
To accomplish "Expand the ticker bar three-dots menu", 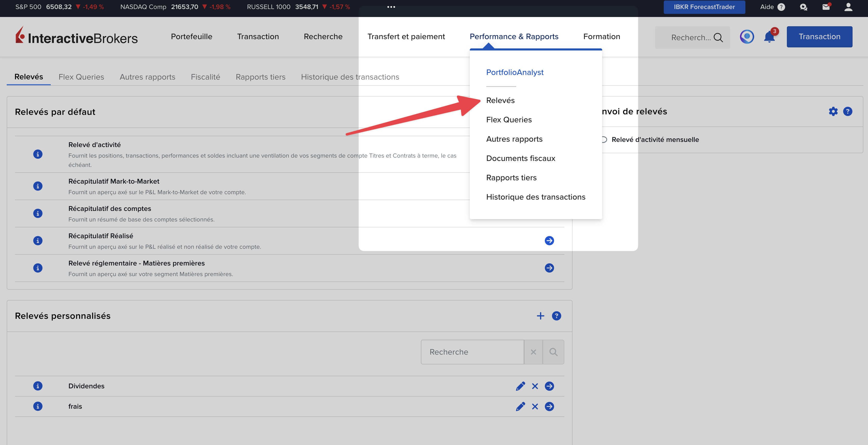I will pyautogui.click(x=391, y=7).
